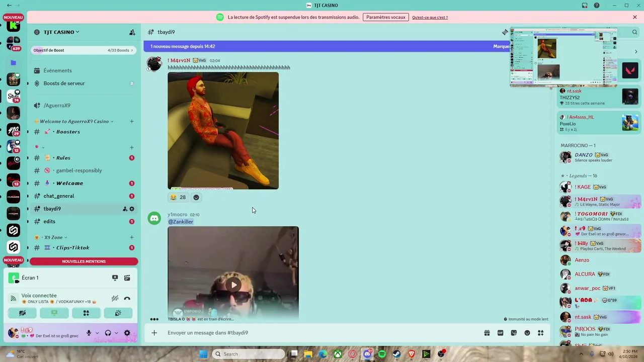Open the help question-mark icon
The width and height of the screenshot is (644, 362).
(x=597, y=5)
